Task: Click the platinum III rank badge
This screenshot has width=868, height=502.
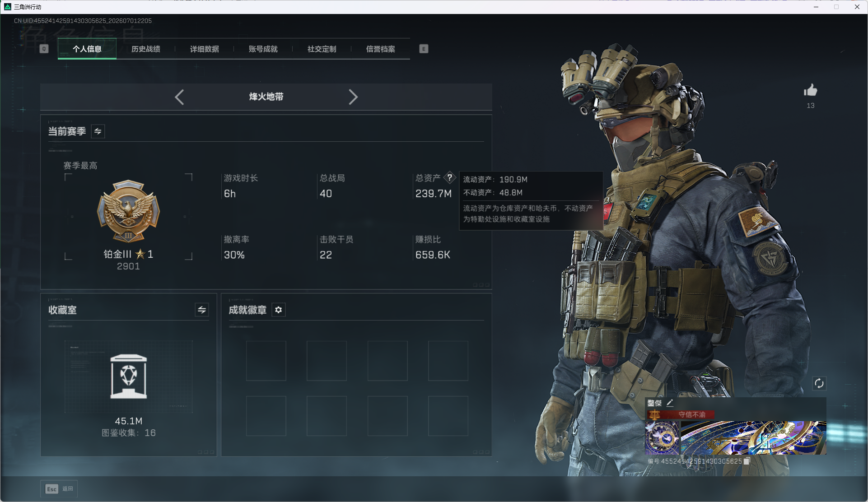Action: coord(129,211)
